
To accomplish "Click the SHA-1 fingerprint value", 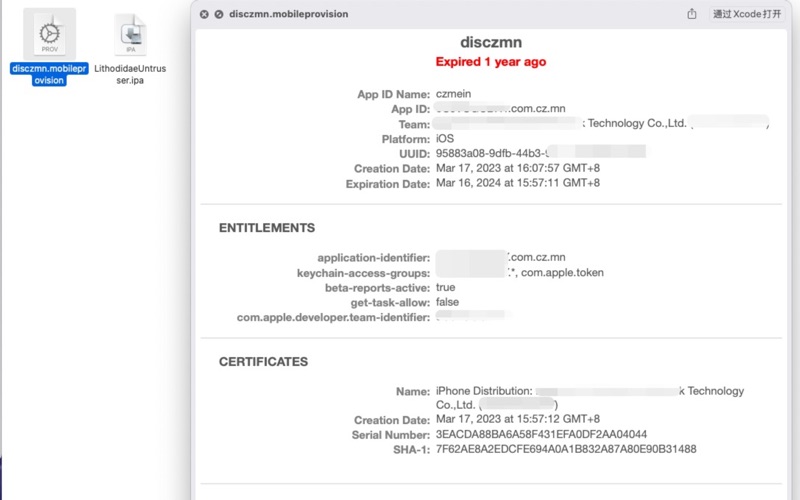I will [x=566, y=450].
